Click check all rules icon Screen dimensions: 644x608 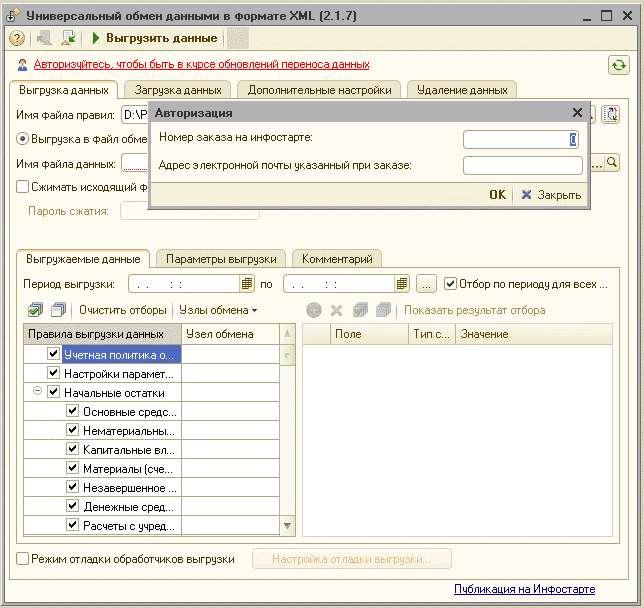pyautogui.click(x=36, y=310)
